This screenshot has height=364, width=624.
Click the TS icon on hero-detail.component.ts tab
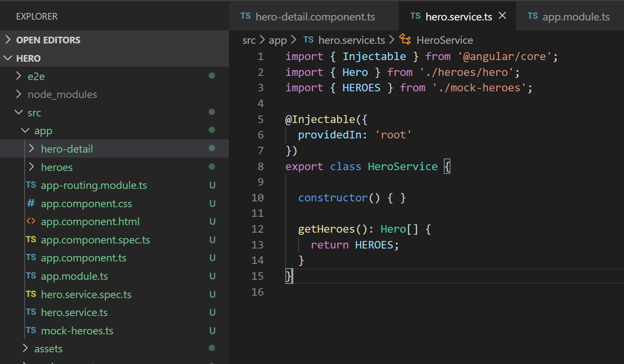[246, 16]
